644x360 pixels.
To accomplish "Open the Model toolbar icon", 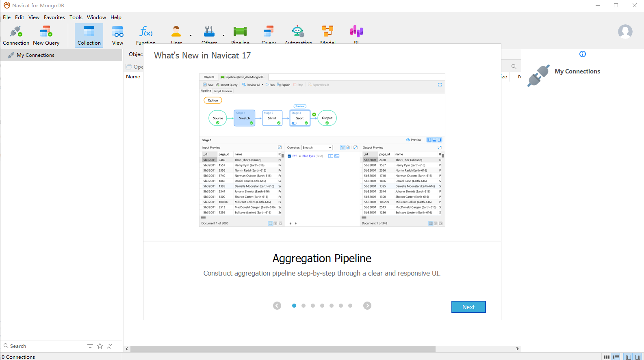I will [x=327, y=32].
